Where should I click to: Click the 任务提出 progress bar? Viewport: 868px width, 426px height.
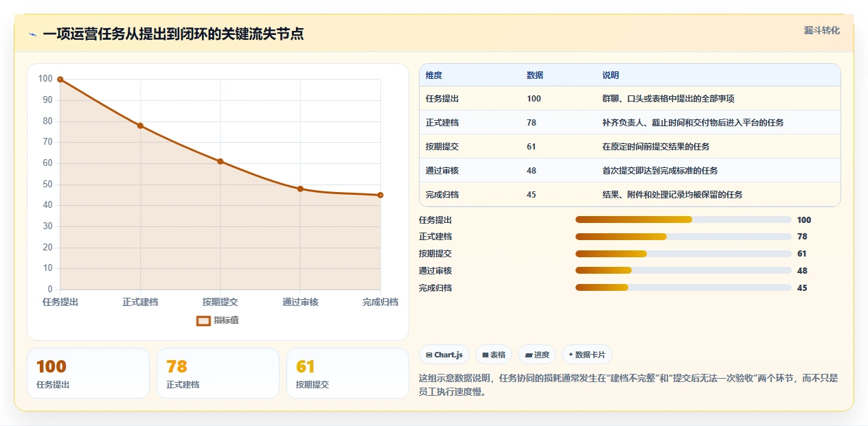pos(683,220)
